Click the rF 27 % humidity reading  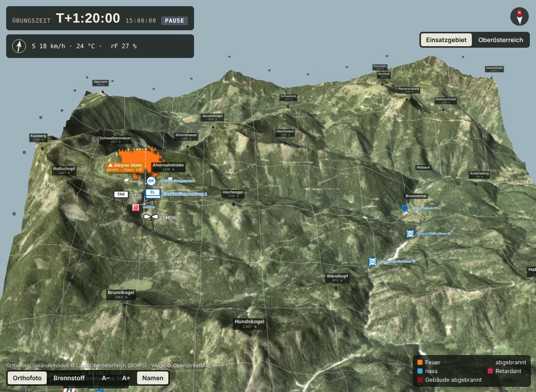pos(124,46)
